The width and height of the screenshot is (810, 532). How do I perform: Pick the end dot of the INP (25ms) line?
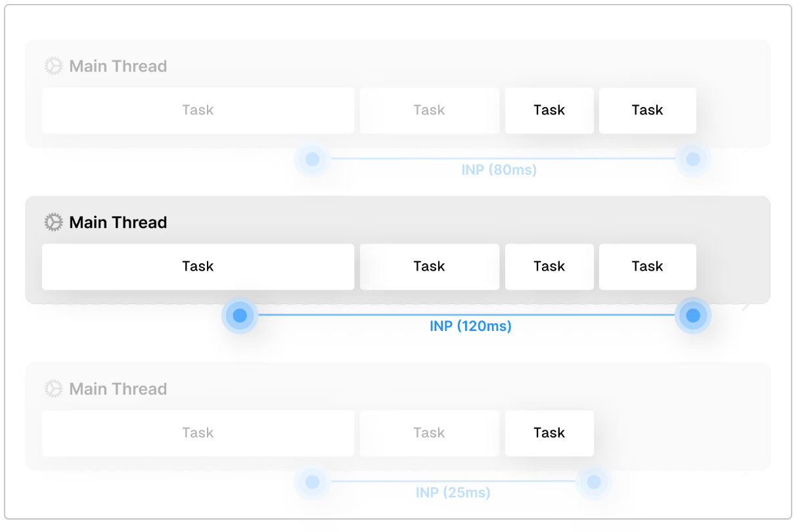(x=594, y=482)
